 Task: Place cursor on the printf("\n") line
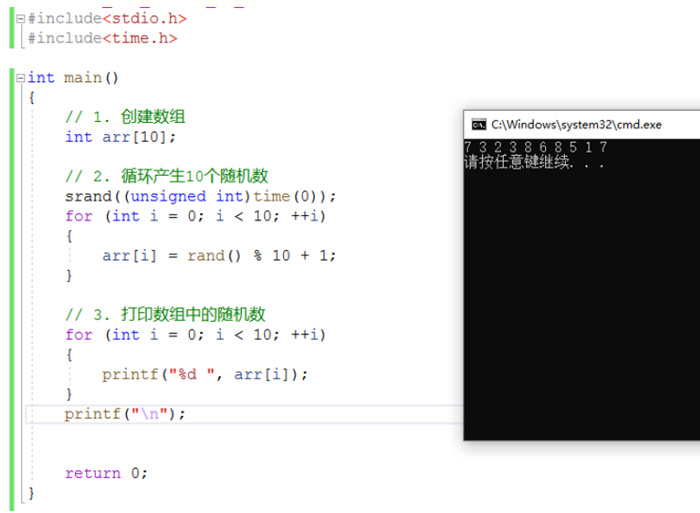125,413
